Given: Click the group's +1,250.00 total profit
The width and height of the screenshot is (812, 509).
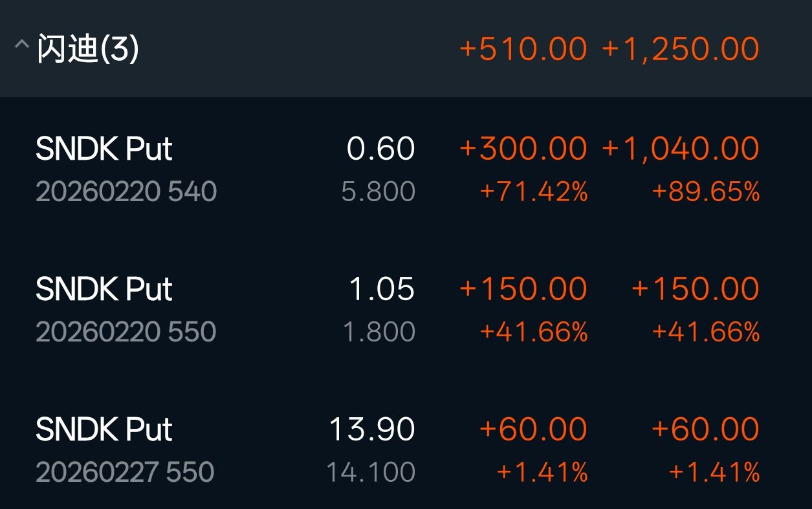Looking at the screenshot, I should pos(680,49).
